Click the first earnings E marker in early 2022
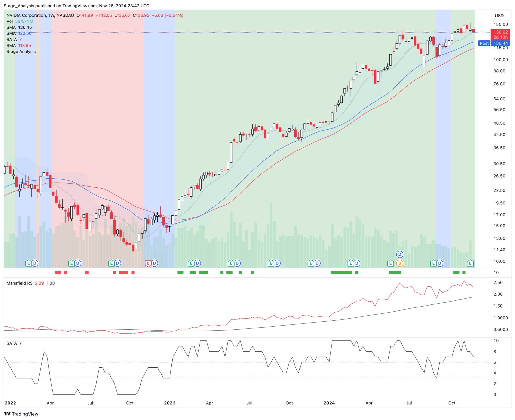 28,263
